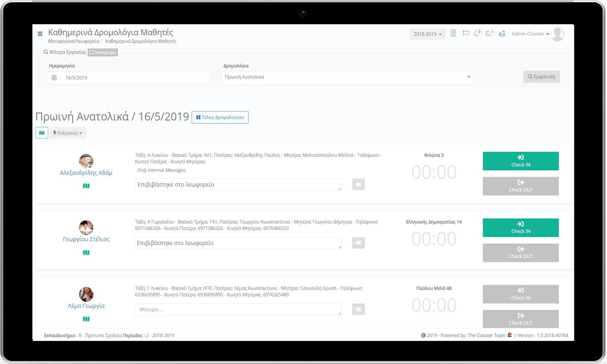Image resolution: width=607 pixels, height=364 pixels.
Task: Open the Admin Classter user menu
Action: click(530, 34)
